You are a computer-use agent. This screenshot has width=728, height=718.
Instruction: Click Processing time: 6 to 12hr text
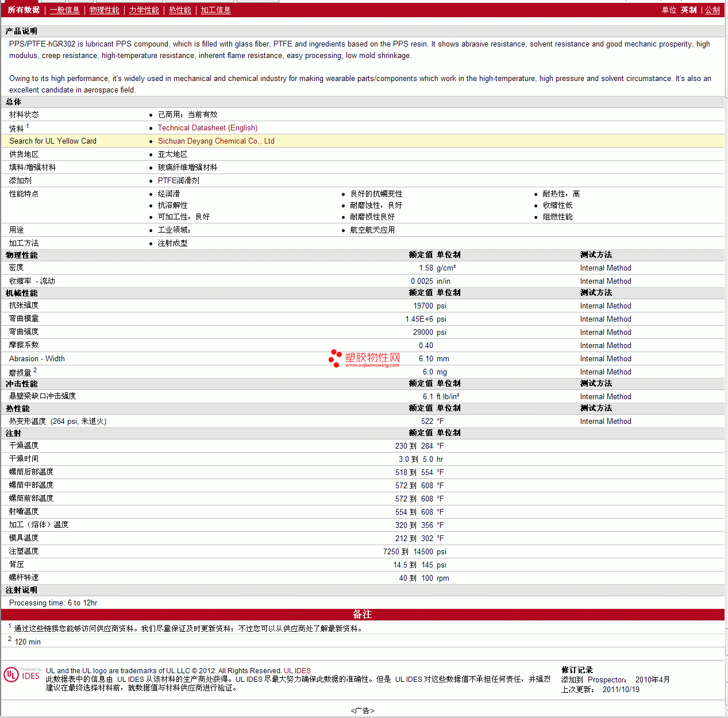tap(53, 603)
